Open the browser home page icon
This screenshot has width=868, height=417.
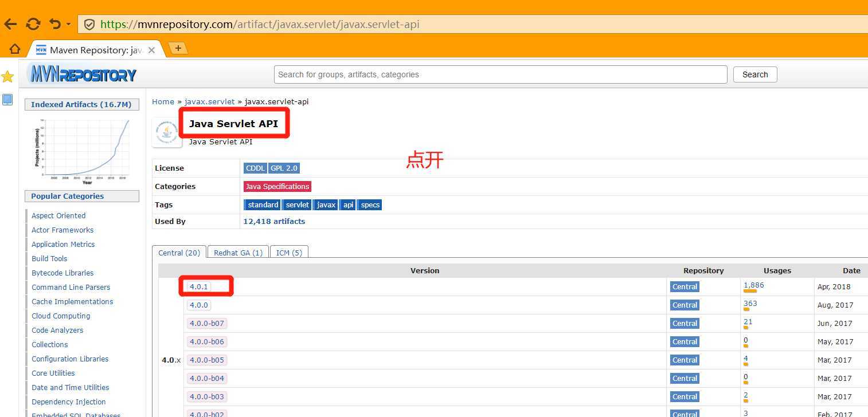point(15,49)
